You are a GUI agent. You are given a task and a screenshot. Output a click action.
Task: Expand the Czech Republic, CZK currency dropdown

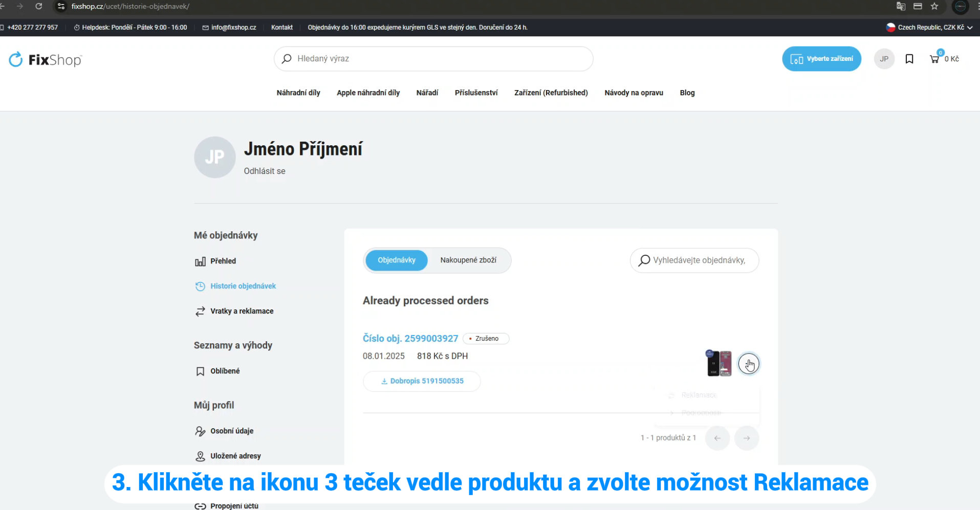(x=929, y=28)
